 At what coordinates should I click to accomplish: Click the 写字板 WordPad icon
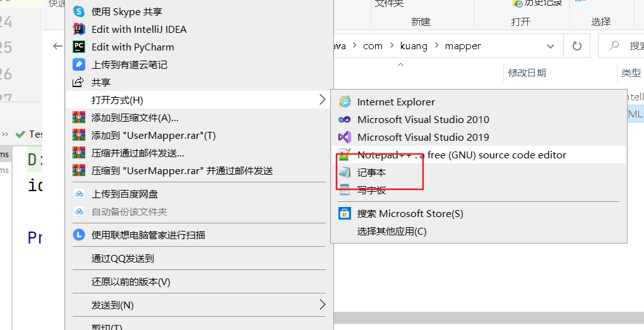tap(345, 190)
